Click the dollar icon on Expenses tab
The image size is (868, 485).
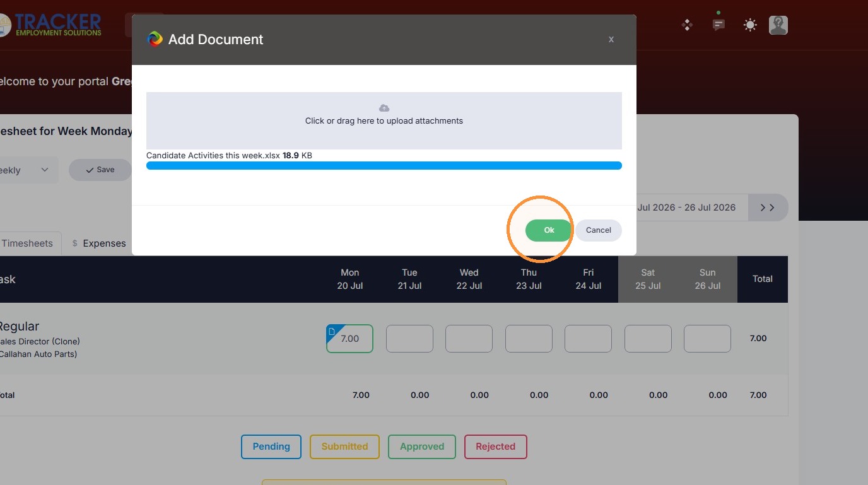pos(75,243)
